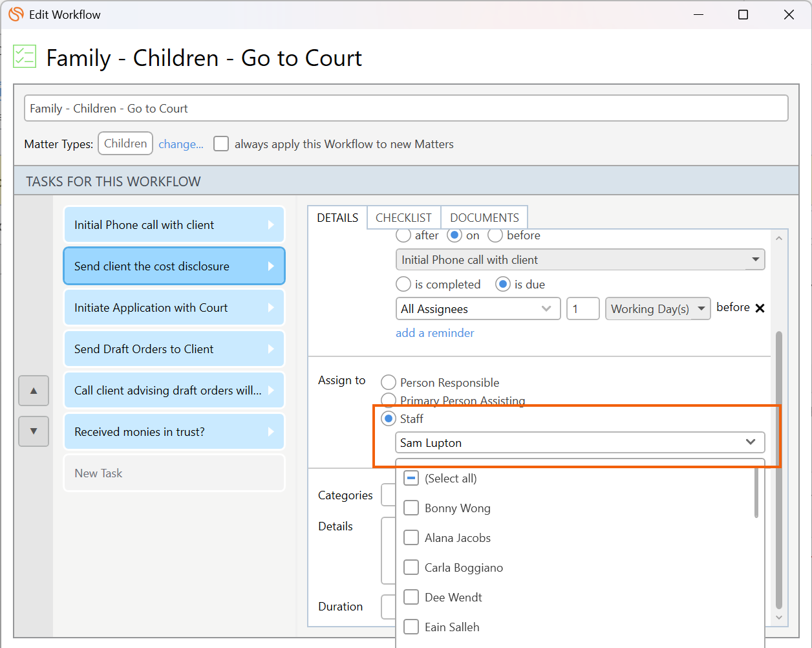Switch to the CHECKLIST tab
812x648 pixels.
pos(403,218)
